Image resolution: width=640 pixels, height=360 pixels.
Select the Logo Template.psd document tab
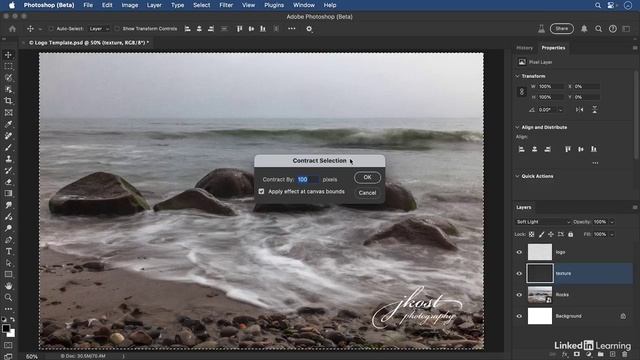click(x=89, y=42)
